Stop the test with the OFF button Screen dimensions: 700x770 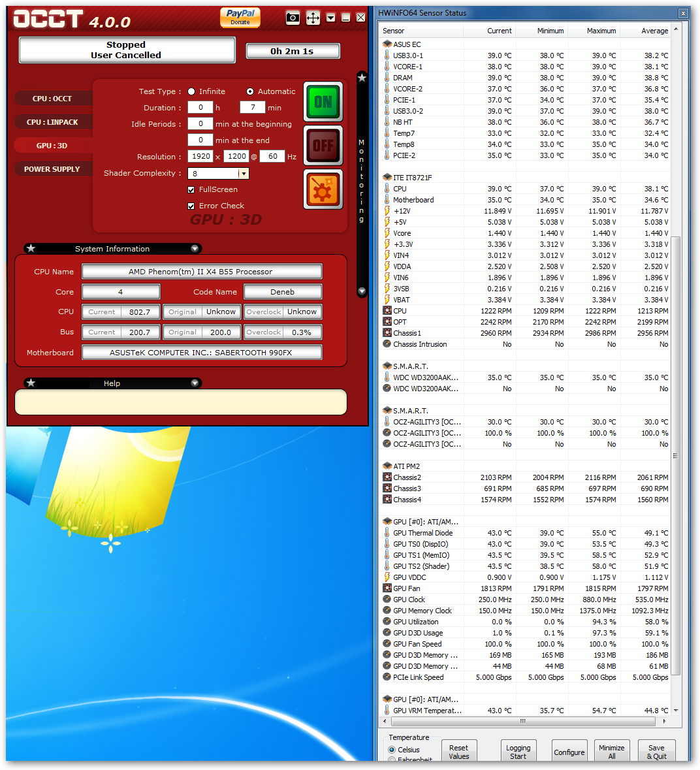[323, 146]
